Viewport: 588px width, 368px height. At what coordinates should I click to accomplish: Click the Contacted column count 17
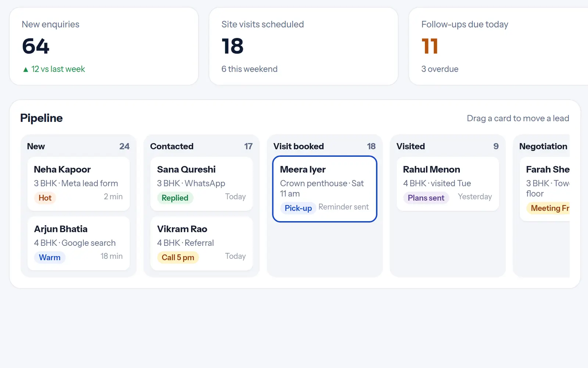point(248,146)
